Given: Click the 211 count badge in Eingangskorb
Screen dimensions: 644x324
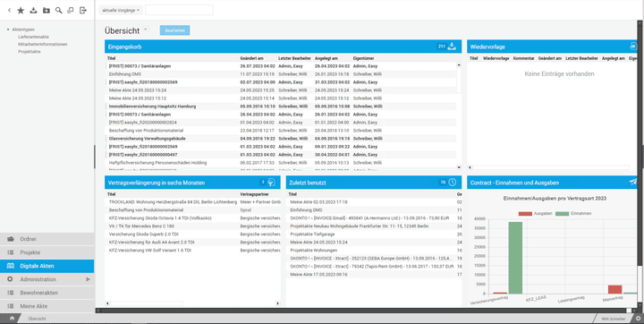Looking at the screenshot, I should tap(442, 47).
